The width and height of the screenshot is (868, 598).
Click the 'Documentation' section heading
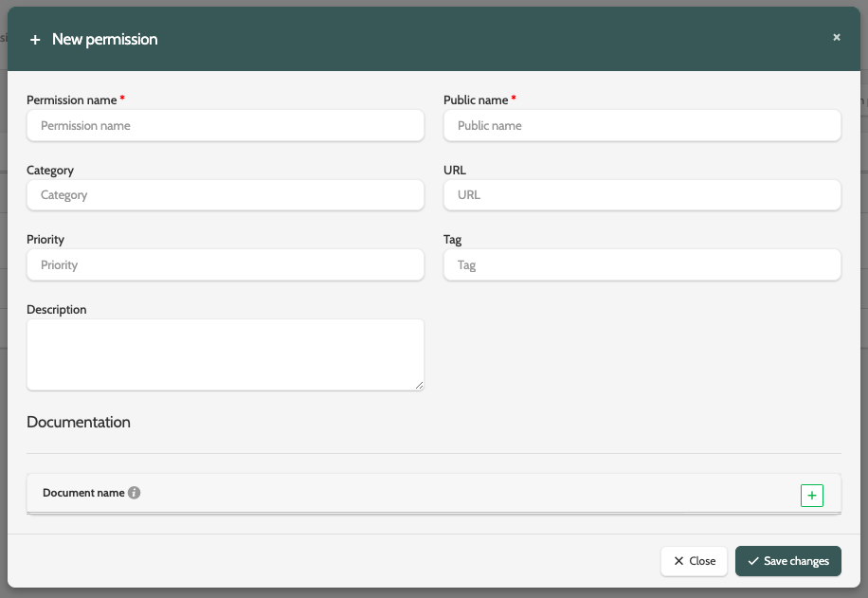click(79, 422)
